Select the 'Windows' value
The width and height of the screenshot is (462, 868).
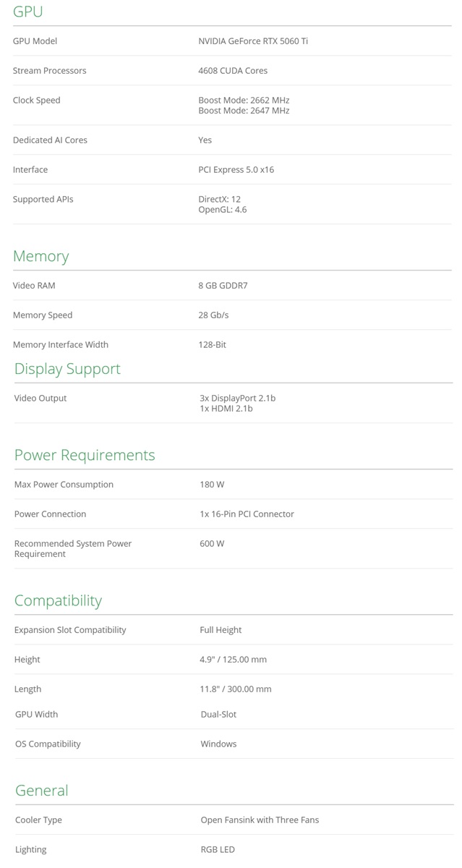(x=218, y=744)
